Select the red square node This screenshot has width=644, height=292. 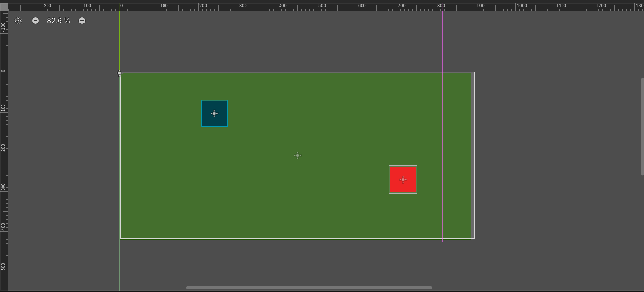[403, 179]
